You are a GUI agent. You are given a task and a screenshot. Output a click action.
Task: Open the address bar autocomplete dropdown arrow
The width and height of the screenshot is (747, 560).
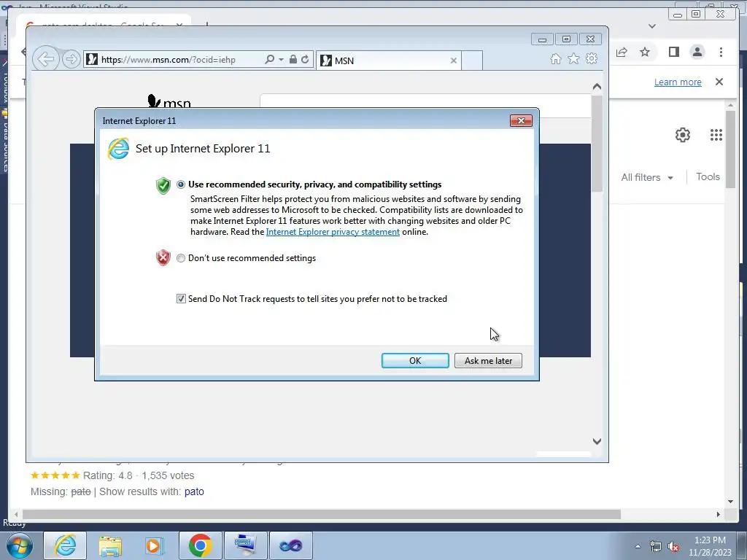(x=281, y=60)
